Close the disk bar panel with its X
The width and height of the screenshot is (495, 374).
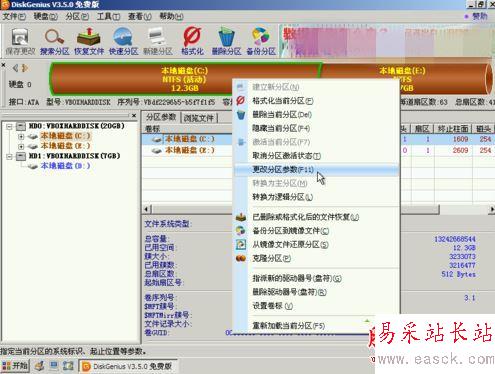point(3,65)
